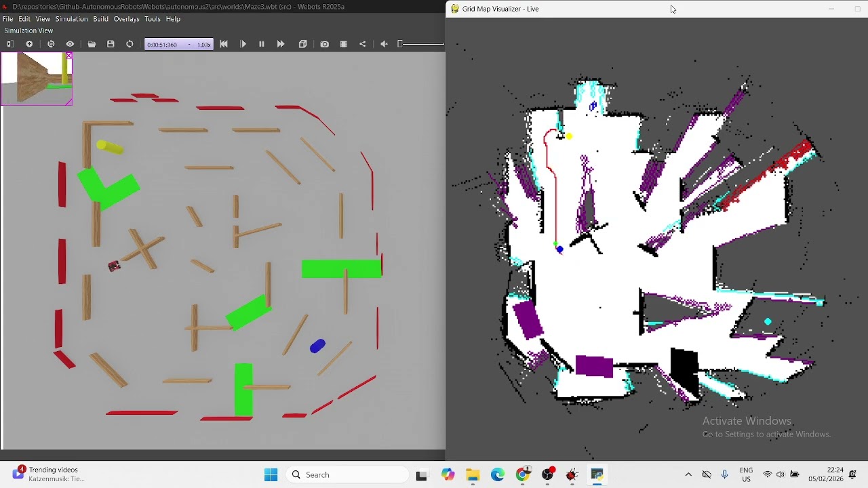Open the Wi-Fi network tray icon

pyautogui.click(x=768, y=474)
